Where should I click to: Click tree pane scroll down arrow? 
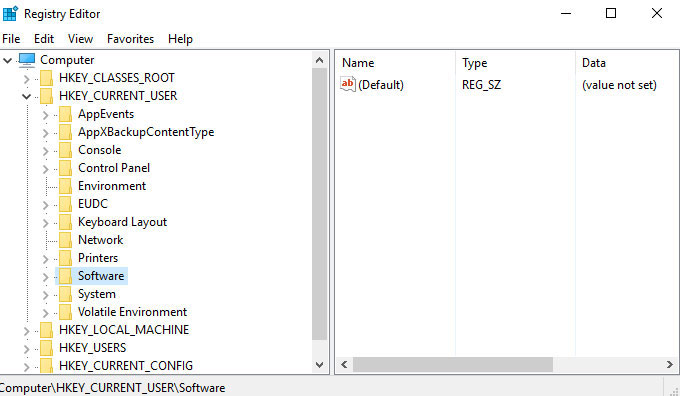click(320, 365)
